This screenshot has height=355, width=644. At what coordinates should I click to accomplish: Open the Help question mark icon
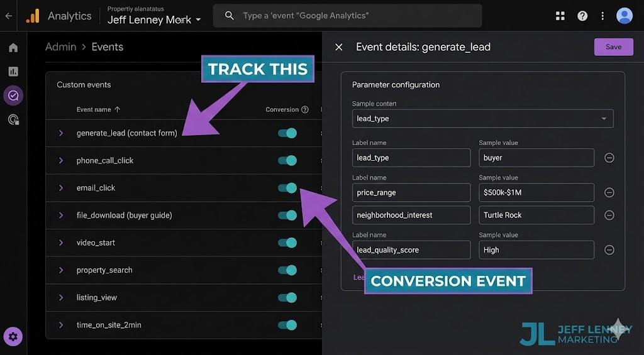click(582, 16)
